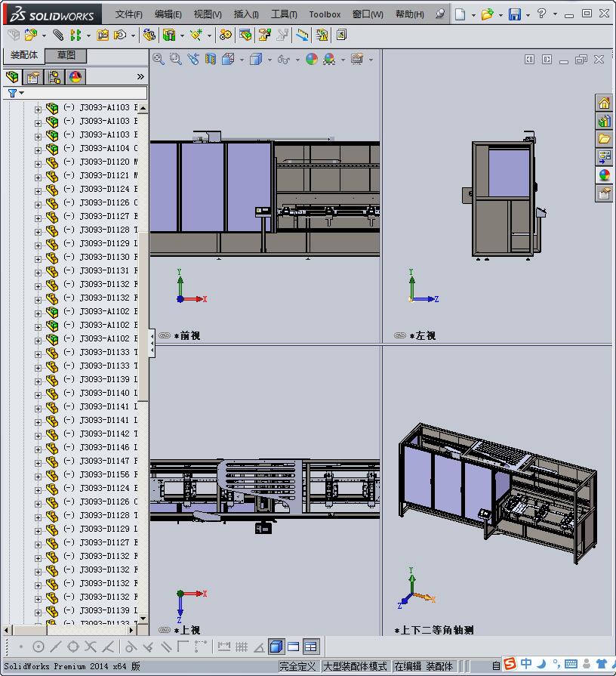616x676 pixels.
Task: Click the Previous View icon
Action: tap(193, 59)
